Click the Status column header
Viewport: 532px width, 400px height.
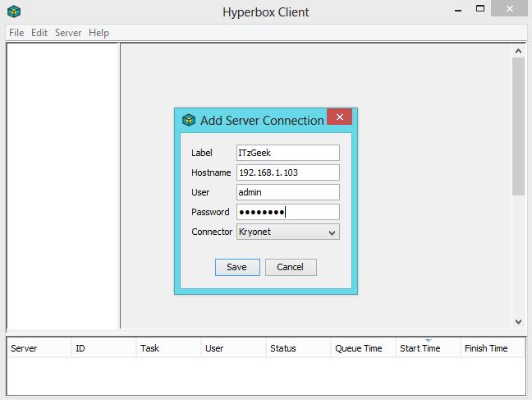pos(283,348)
